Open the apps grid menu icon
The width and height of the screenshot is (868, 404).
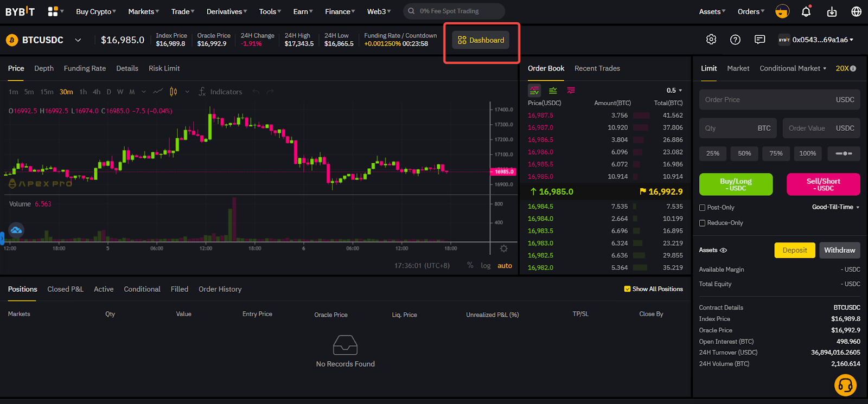tap(53, 11)
